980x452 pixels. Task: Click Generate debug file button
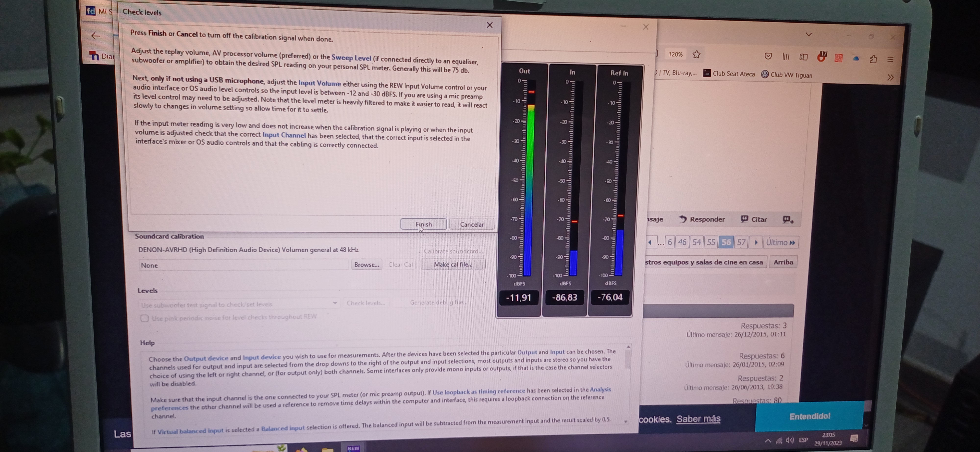pos(438,302)
